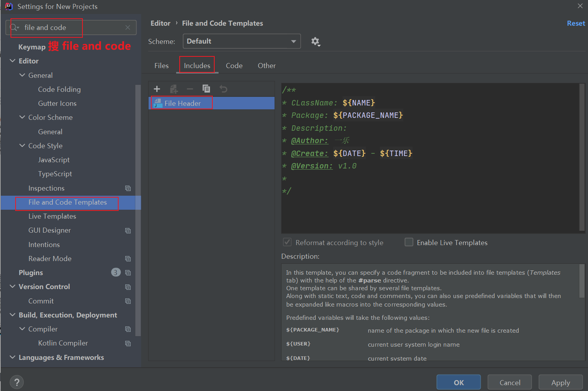Open Reader Mode settings
This screenshot has width=588, height=391.
click(50, 259)
